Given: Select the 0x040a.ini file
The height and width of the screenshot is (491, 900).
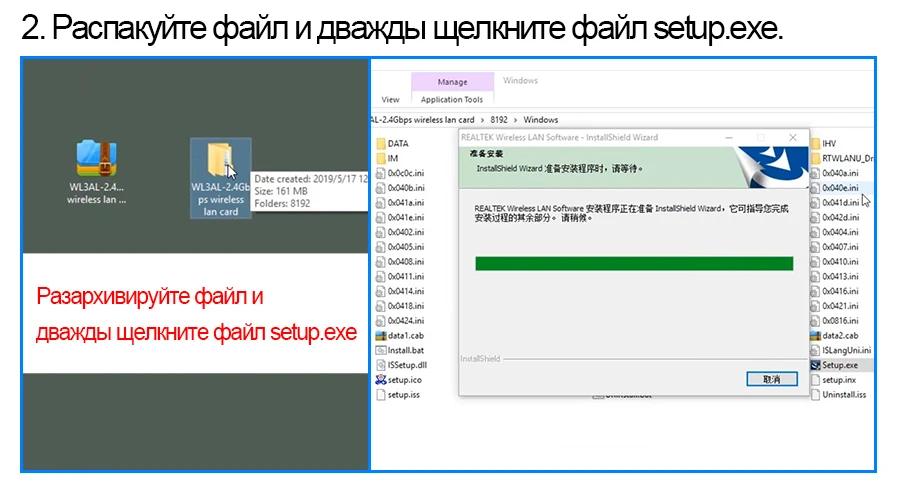Looking at the screenshot, I should [835, 173].
